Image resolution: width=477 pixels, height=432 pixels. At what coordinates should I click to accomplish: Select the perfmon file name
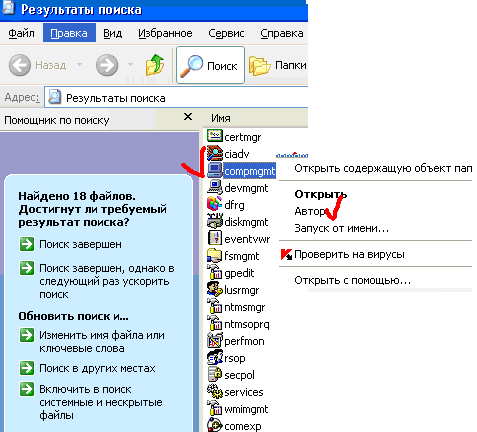pyautogui.click(x=244, y=341)
